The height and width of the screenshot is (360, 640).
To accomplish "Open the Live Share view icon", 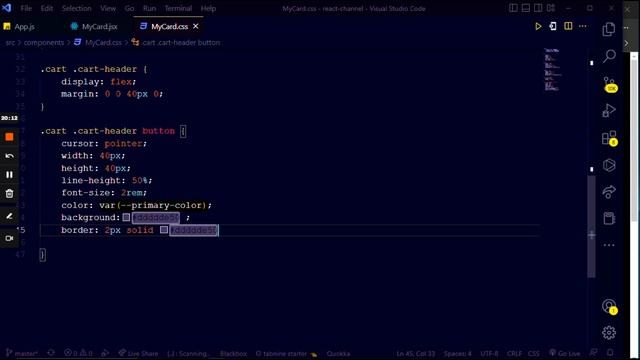I will click(609, 191).
